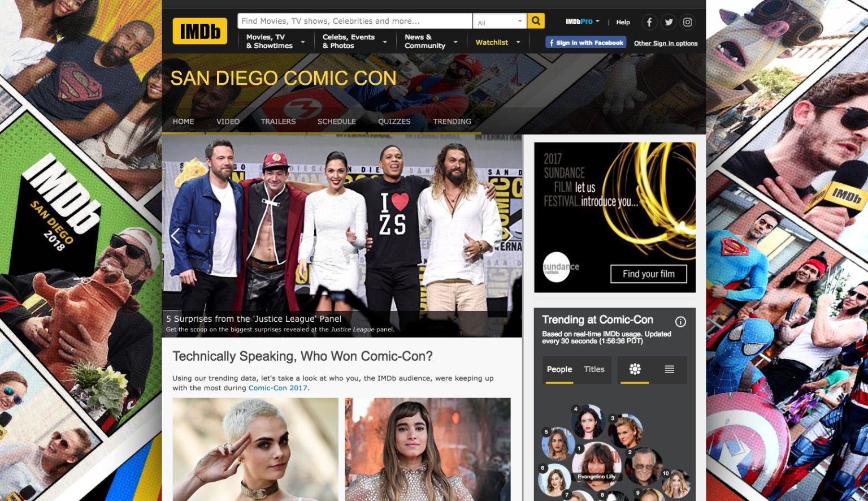Go to the TRENDING tab
This screenshot has width=868, height=501.
(452, 122)
